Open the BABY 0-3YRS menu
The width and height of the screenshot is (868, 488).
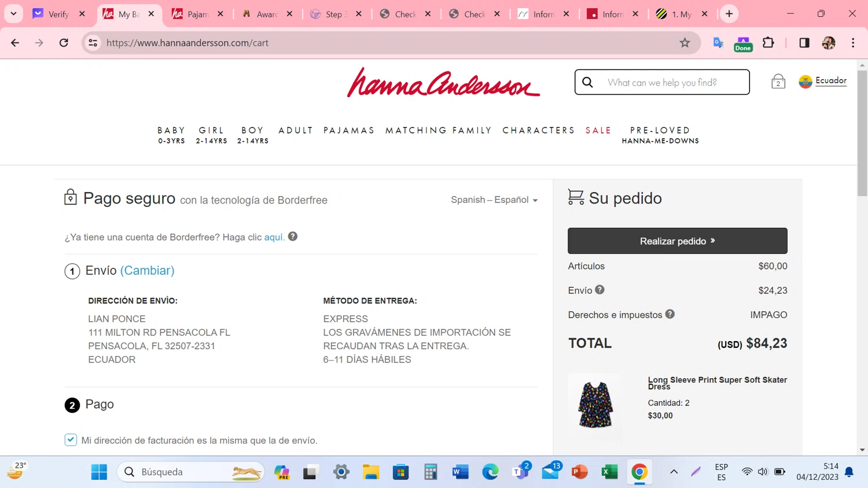pos(171,135)
